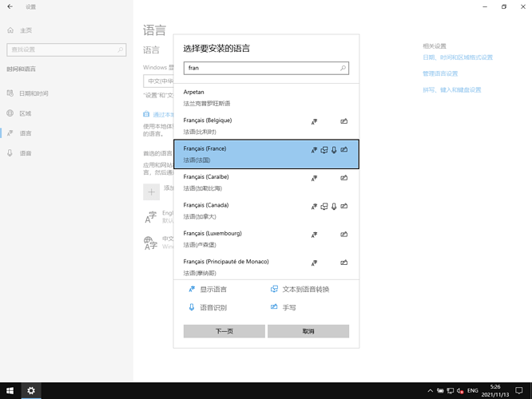The width and height of the screenshot is (532, 399).
Task: Click the ENG input language indicator
Action: click(473, 391)
